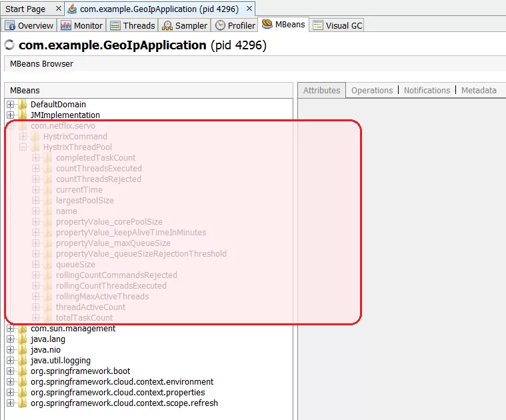
Task: Switch to the Metadata tab
Action: tap(479, 90)
